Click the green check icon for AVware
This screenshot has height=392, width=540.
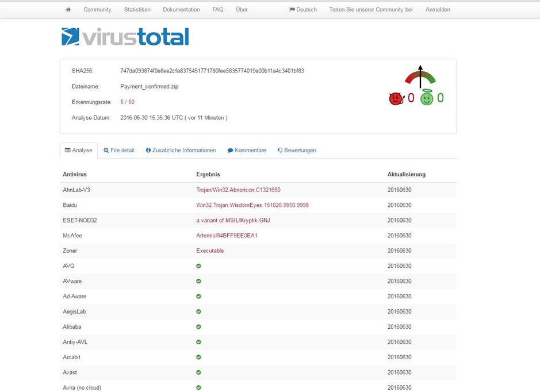[198, 281]
